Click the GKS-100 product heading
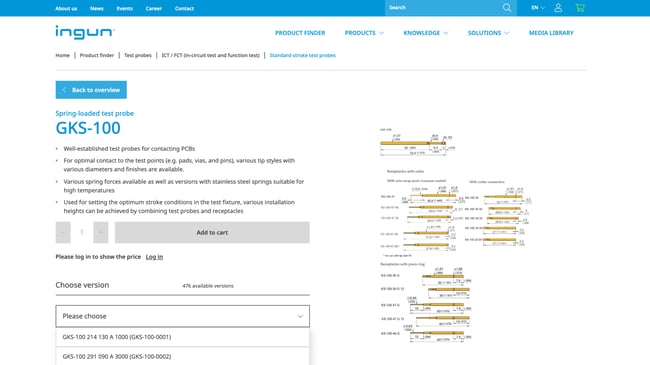The height and width of the screenshot is (365, 650). click(88, 128)
